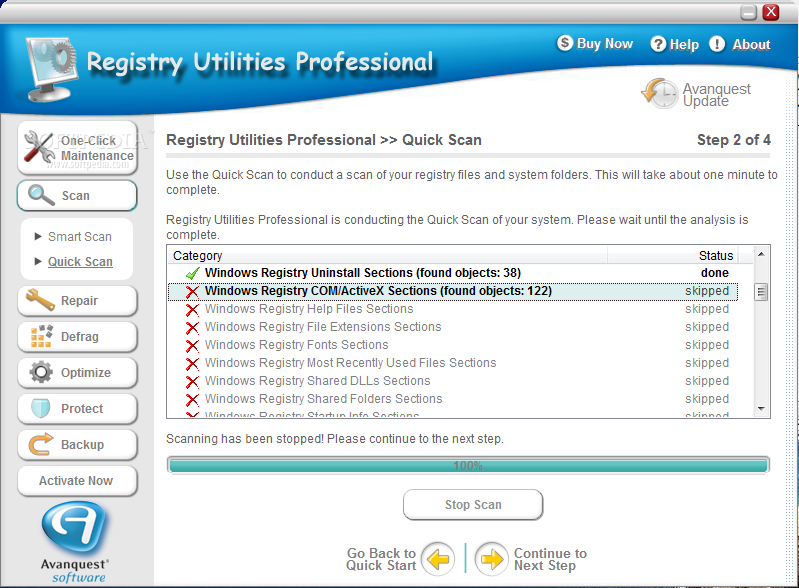The width and height of the screenshot is (799, 588).
Task: Click the list scrollbar up arrow
Action: tap(761, 254)
